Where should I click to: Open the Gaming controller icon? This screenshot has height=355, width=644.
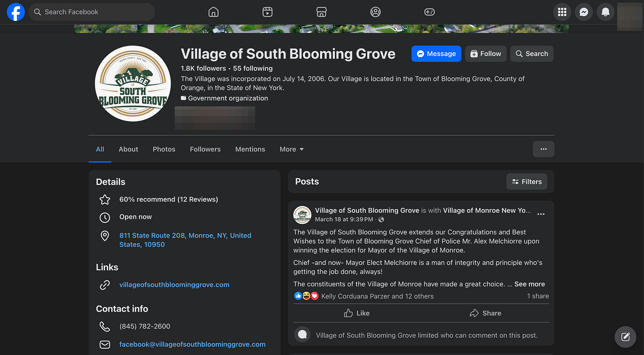click(x=429, y=12)
